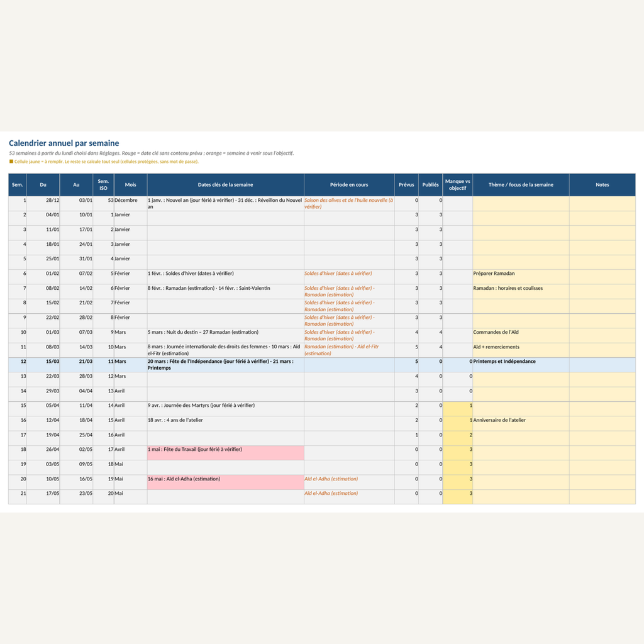The width and height of the screenshot is (644, 644).
Task: Select the 'Calendrier annuel par semaine' title
Action: click(64, 143)
